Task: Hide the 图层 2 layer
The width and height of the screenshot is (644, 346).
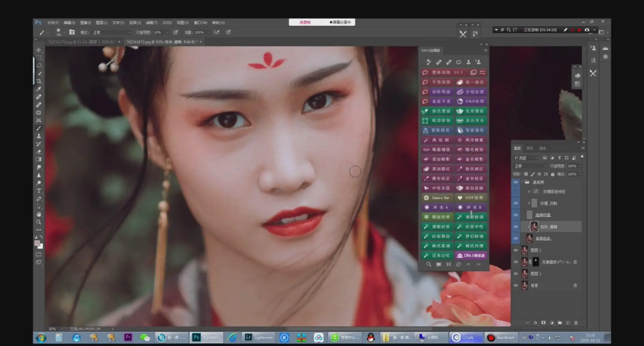Action: tap(516, 250)
